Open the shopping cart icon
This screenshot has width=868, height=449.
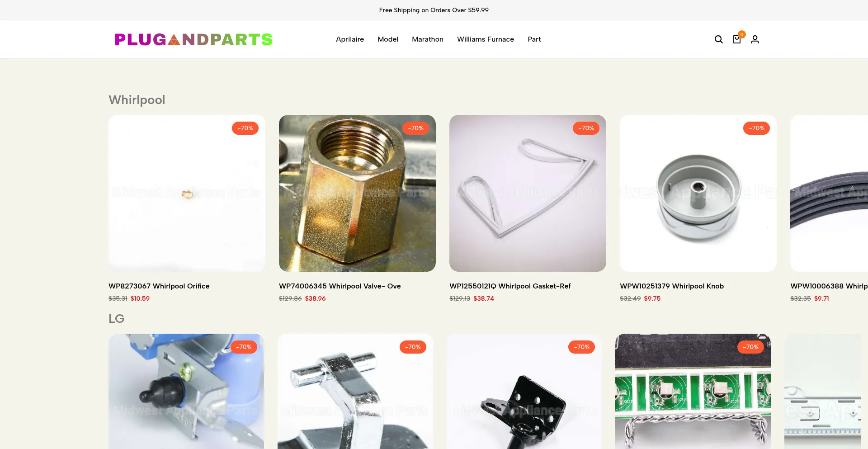coord(737,39)
